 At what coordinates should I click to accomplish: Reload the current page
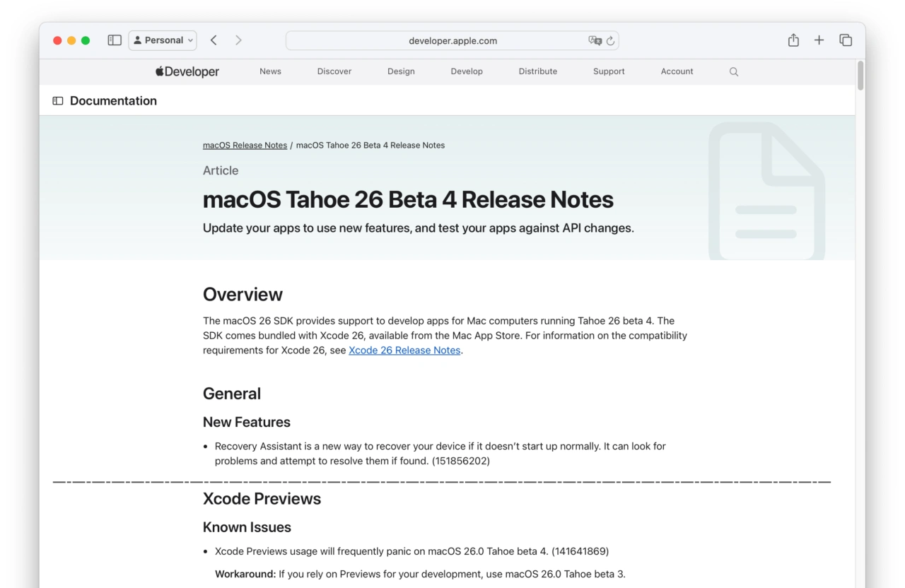[611, 40]
